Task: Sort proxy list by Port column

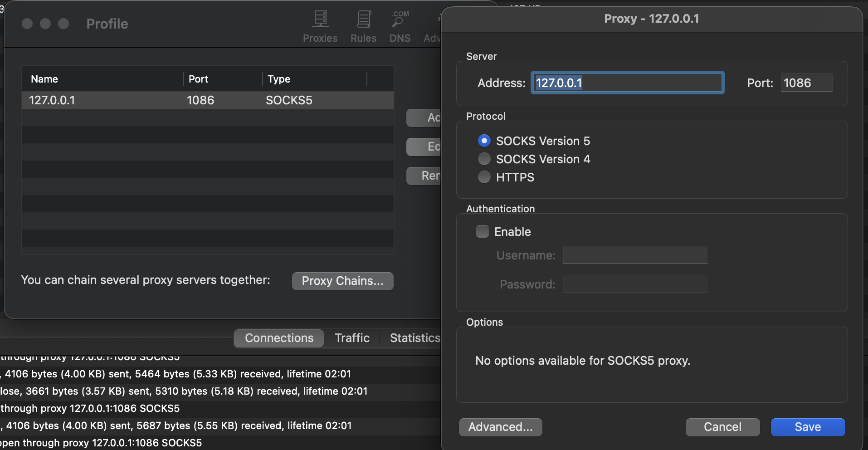Action: click(x=222, y=79)
